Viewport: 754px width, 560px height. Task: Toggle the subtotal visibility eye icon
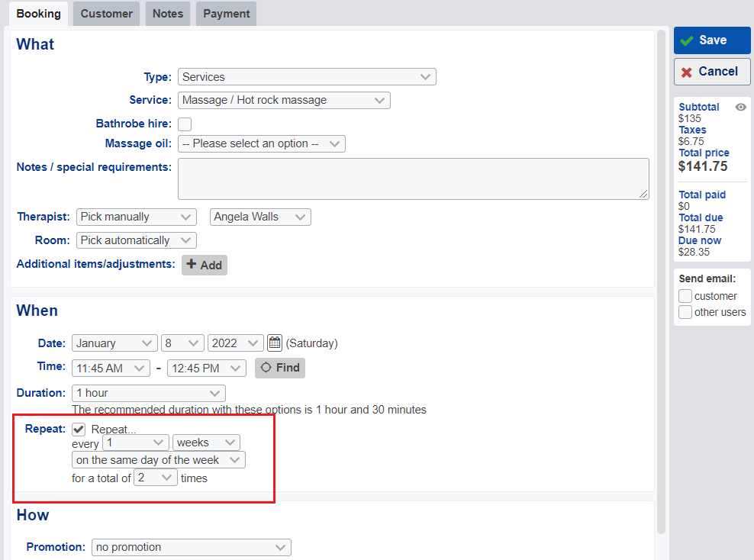[x=740, y=107]
